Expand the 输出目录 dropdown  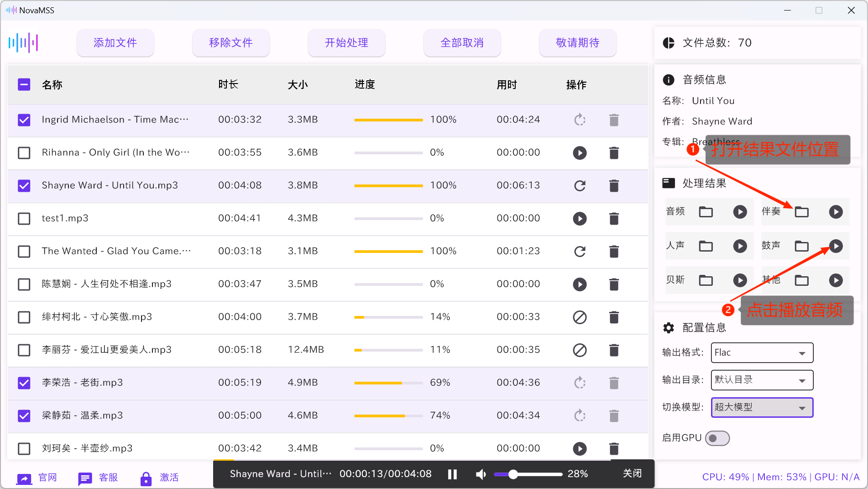tap(762, 380)
